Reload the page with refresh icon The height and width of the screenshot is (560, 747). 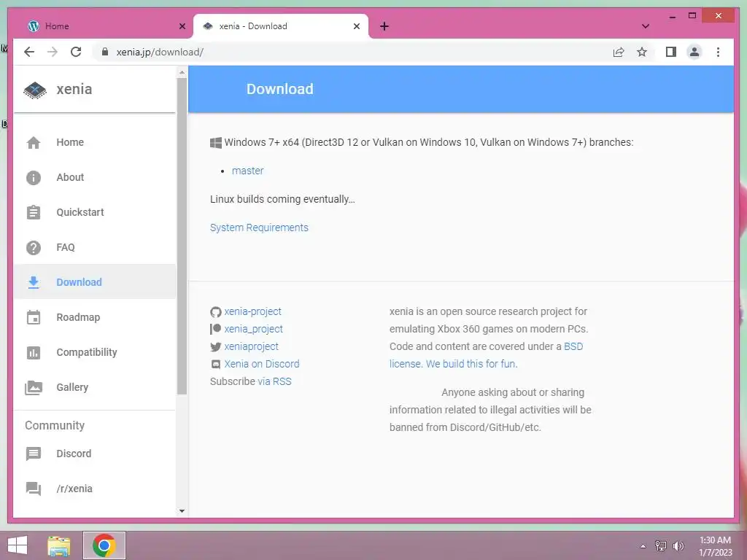(76, 52)
